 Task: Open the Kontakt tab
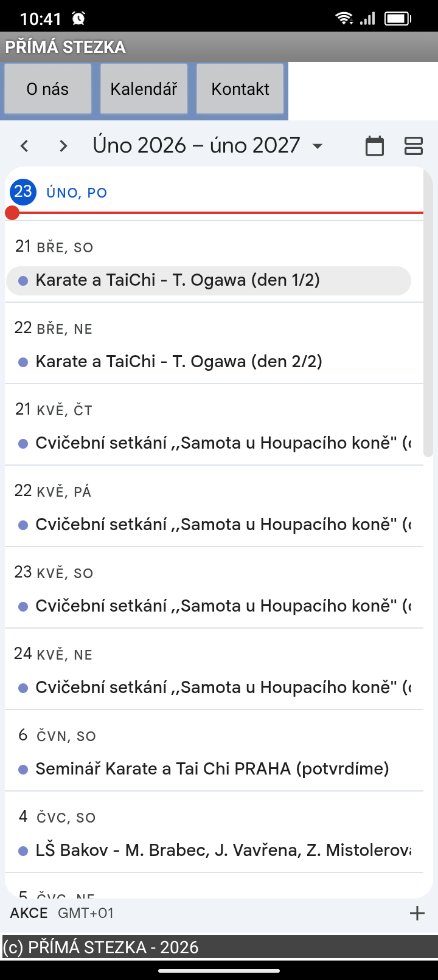240,89
